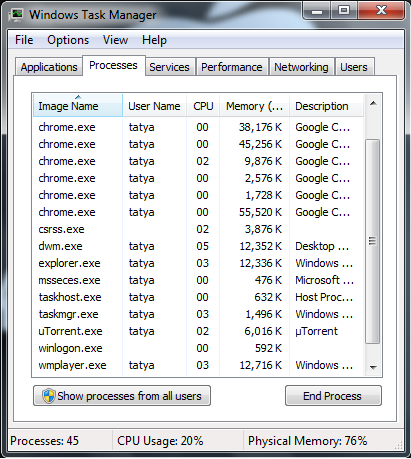Maximize the Task Manager window
The image size is (411, 459).
coord(344,11)
